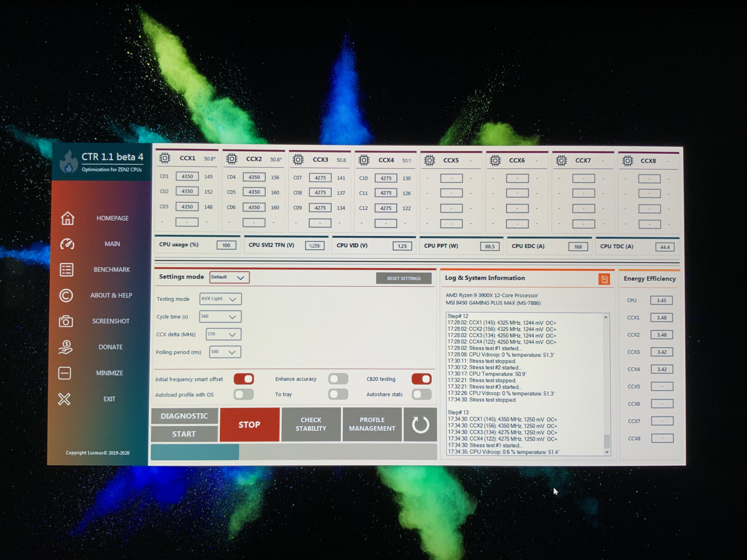Open the Testing mode AVX Light dropdown
The width and height of the screenshot is (747, 560).
point(220,299)
